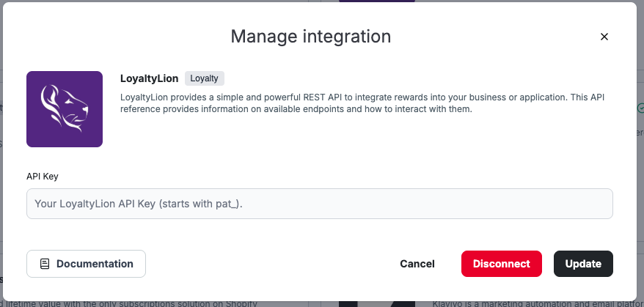Click Update to save the API key
Viewport: 644px width, 307px height.
pos(583,264)
